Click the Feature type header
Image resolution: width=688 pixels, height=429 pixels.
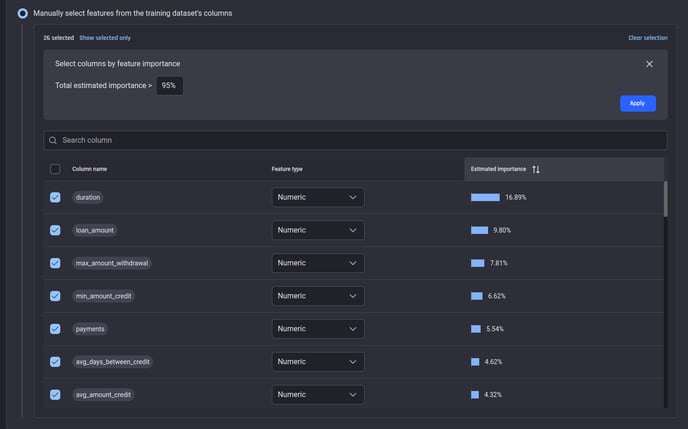pyautogui.click(x=287, y=169)
